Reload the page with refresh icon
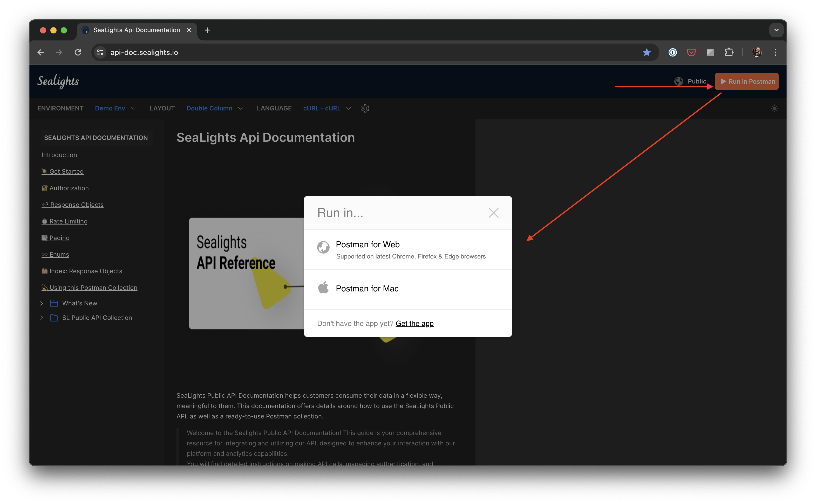 coord(78,52)
